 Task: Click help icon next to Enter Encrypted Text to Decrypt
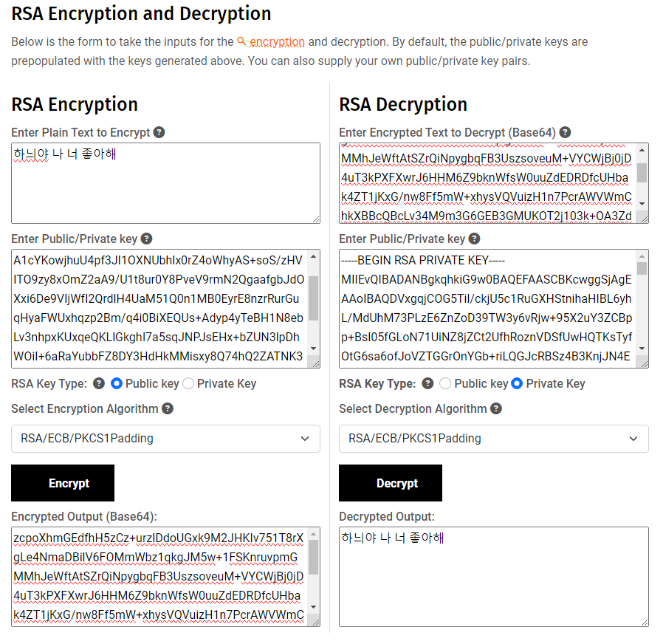(x=565, y=133)
